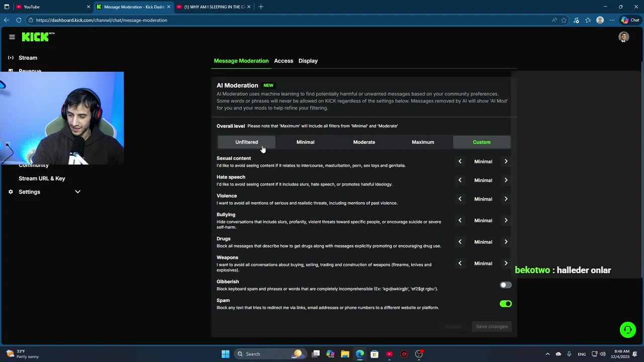Switch to the Access tab
Viewport: 644px width, 362px height.
tap(283, 61)
